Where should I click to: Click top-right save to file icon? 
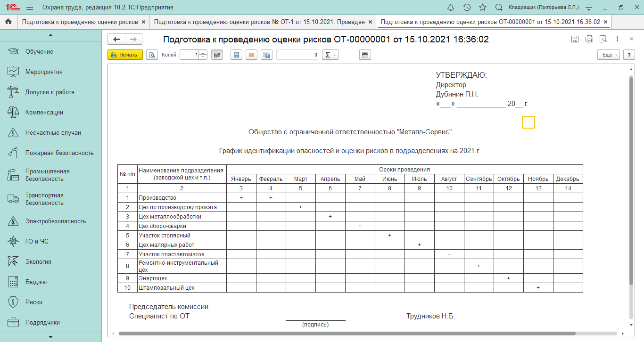575,39
